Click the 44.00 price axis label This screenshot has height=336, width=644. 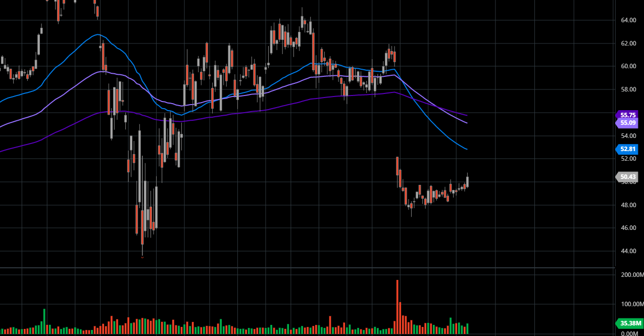628,251
